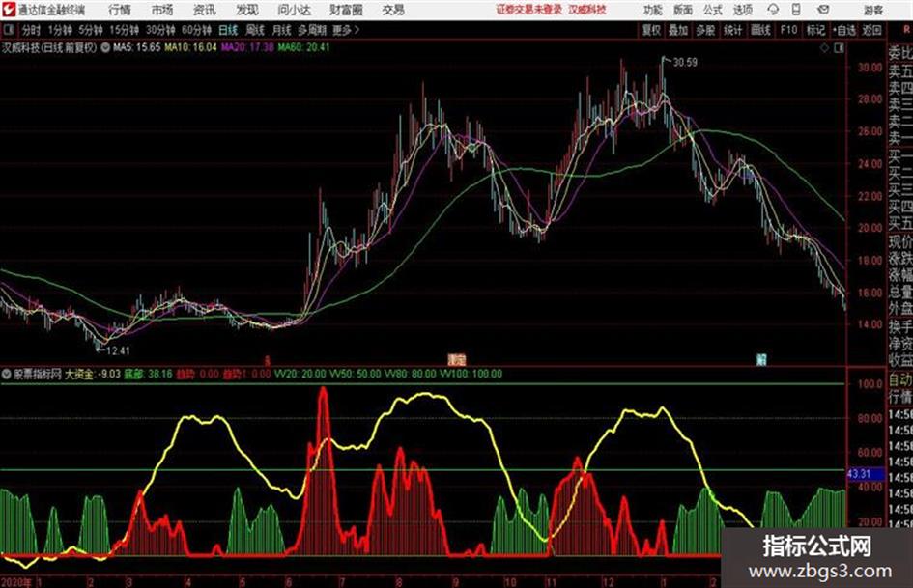Click the W20: 20.00 indicator value

300,375
